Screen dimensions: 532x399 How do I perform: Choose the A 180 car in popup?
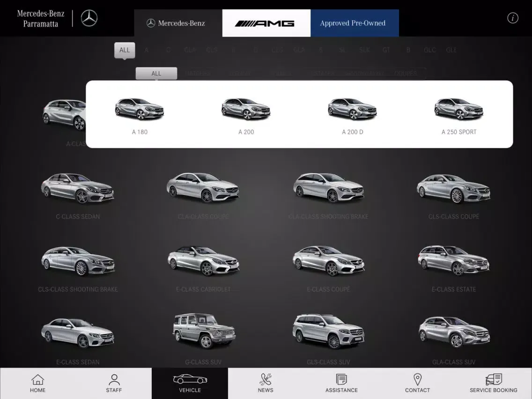click(x=140, y=109)
